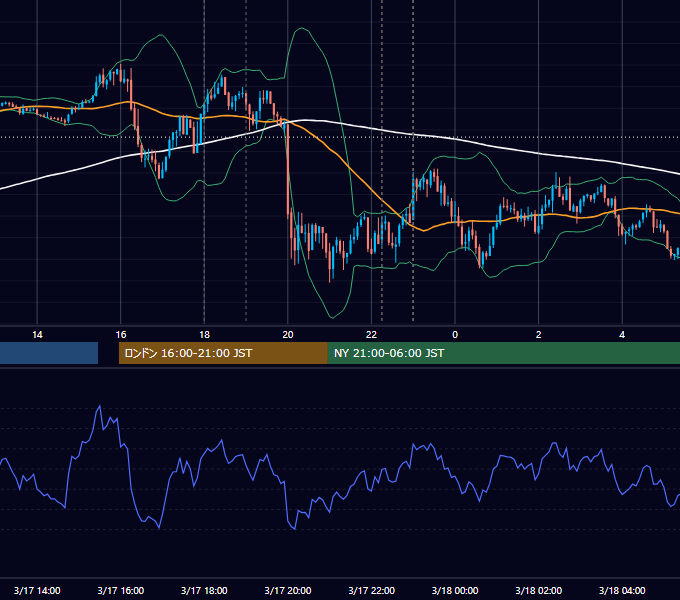Screen dimensions: 680x600
Task: Click the hour label 2 on price axis
Action: click(539, 335)
